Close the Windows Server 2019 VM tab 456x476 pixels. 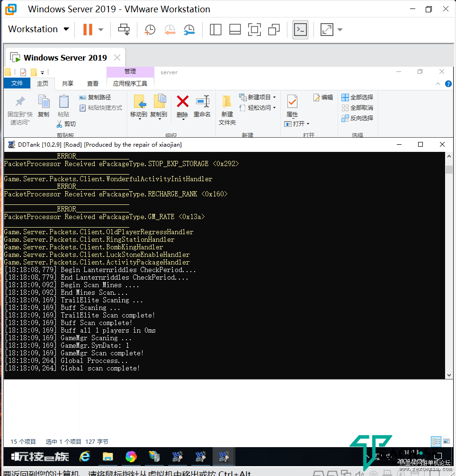click(117, 57)
